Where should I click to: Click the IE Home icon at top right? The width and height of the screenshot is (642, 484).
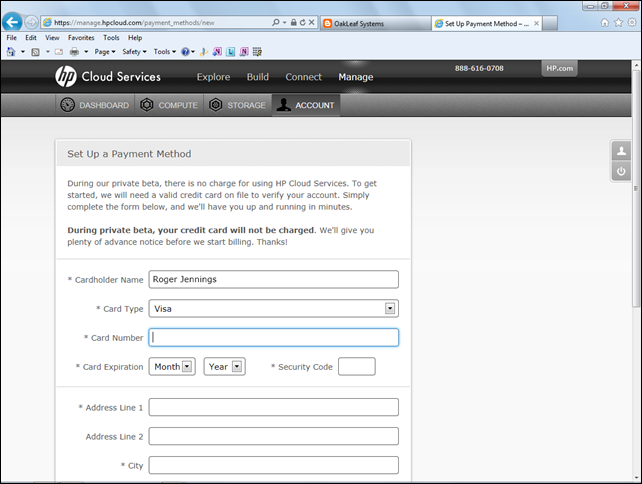605,23
